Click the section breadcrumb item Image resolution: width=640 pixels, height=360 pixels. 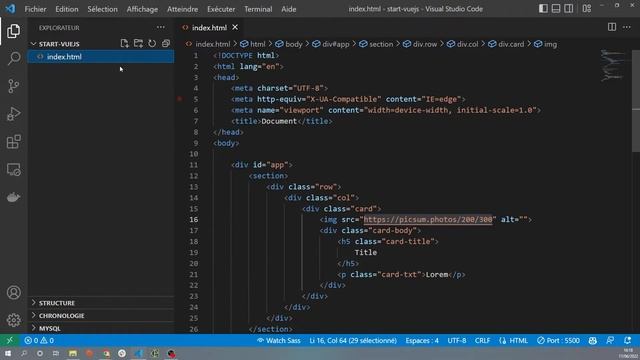coord(376,44)
